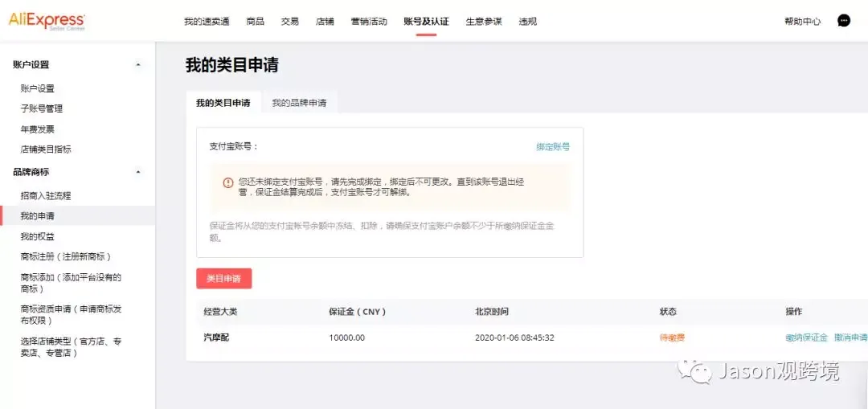The height and width of the screenshot is (409, 868).
Task: Click the 我的类目申请 page heading
Action: click(x=232, y=65)
